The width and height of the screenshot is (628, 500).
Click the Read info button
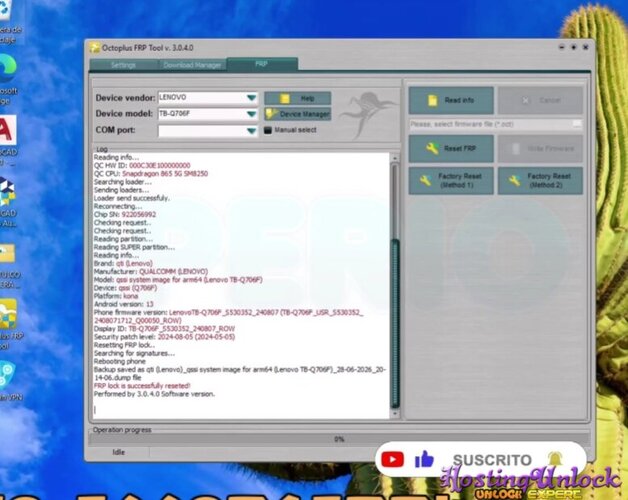[451, 100]
